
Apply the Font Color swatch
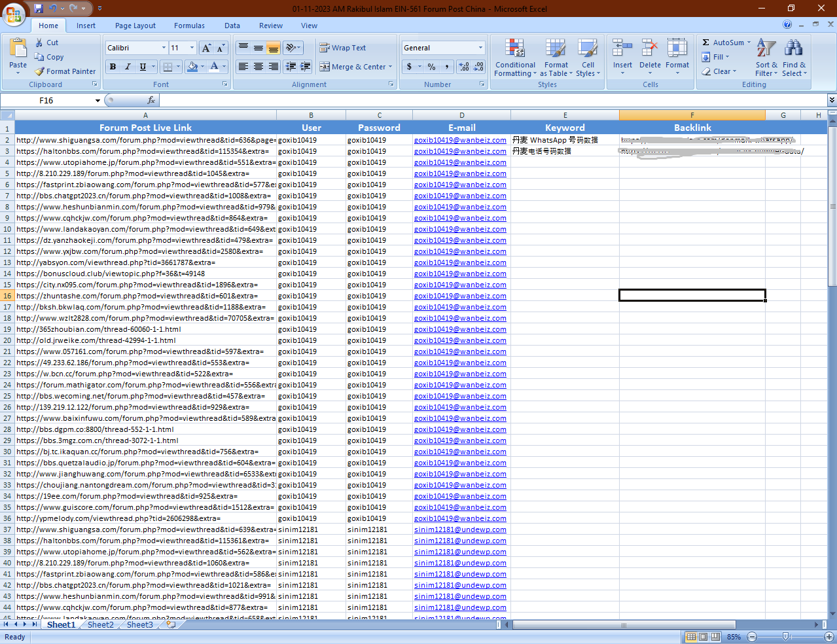pos(214,67)
